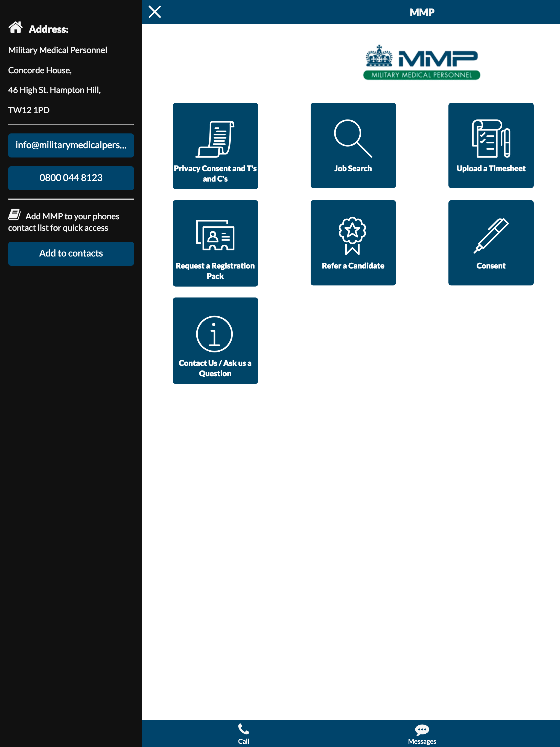Click the 'Address:' heading

click(49, 29)
